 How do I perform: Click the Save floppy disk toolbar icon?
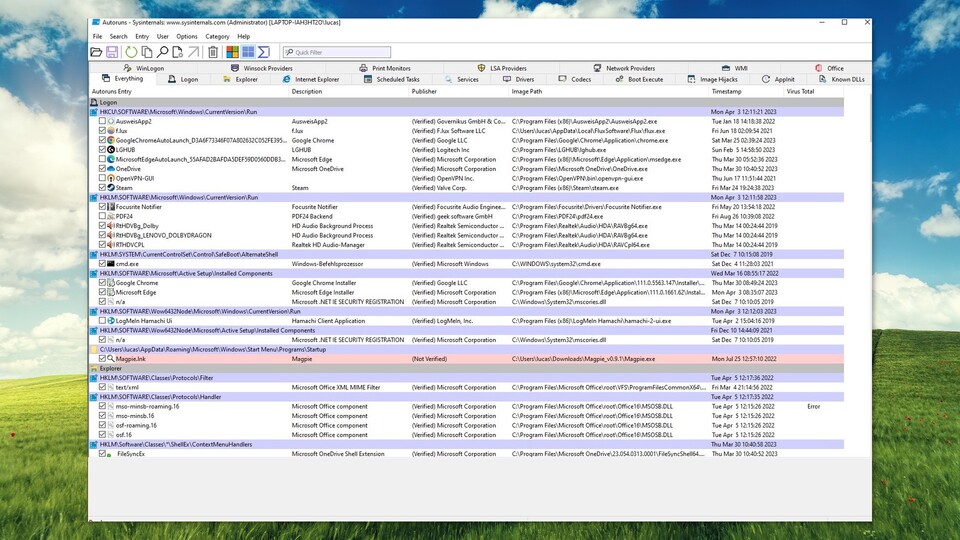point(112,52)
